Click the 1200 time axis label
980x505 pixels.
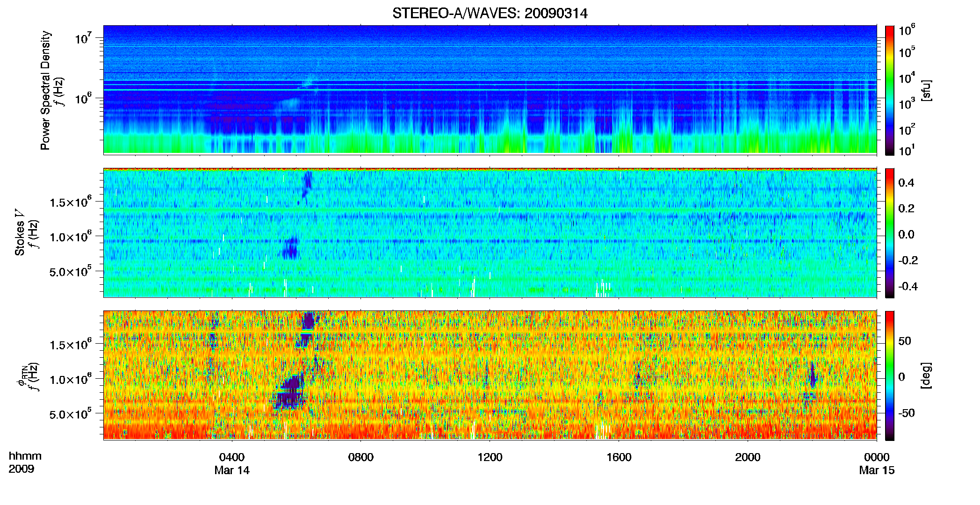pyautogui.click(x=490, y=457)
